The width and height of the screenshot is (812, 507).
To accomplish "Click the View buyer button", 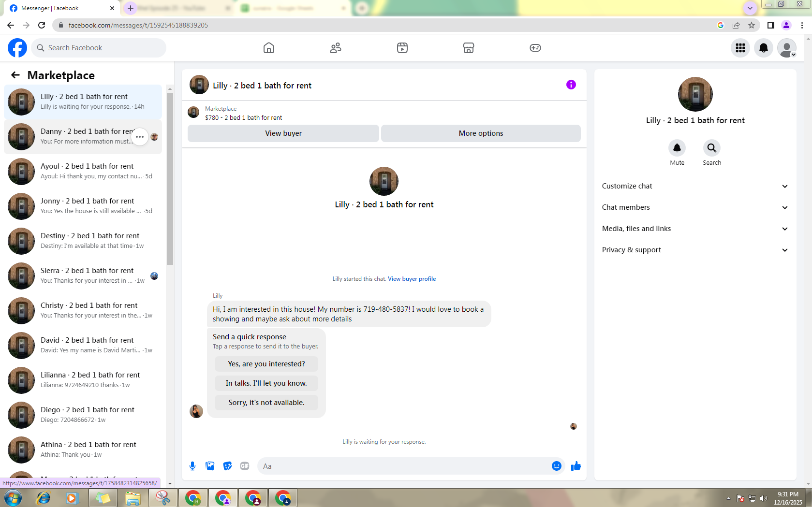I will 283,133.
